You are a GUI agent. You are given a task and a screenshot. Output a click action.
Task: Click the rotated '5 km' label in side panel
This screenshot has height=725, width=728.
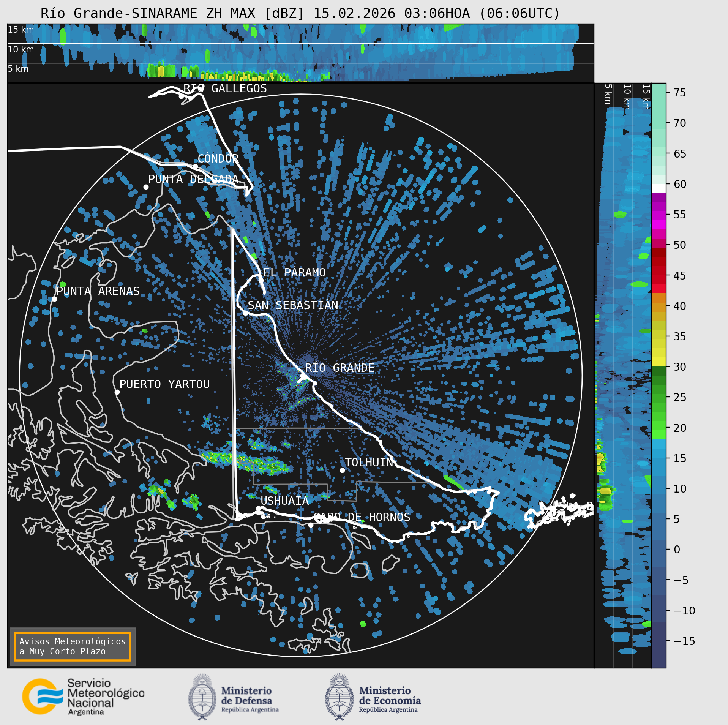click(x=608, y=94)
